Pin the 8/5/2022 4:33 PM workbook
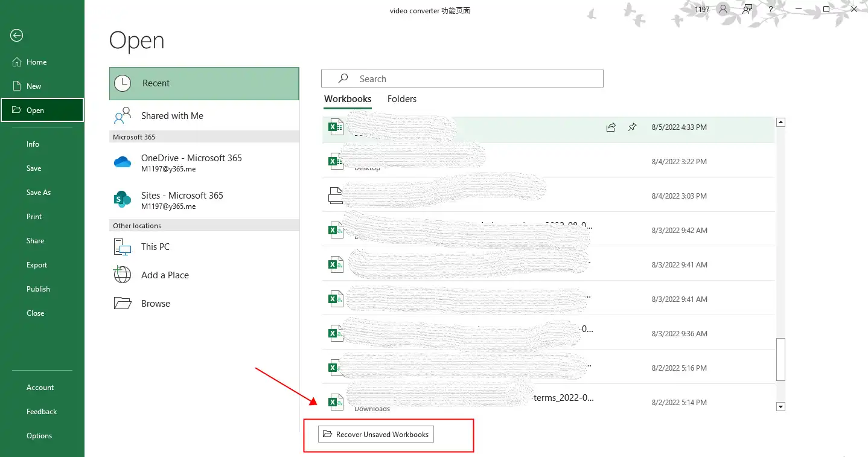The height and width of the screenshot is (457, 868). click(x=633, y=127)
